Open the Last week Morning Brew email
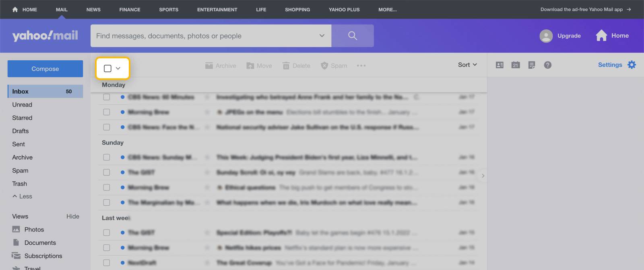644x270 pixels. [289, 248]
